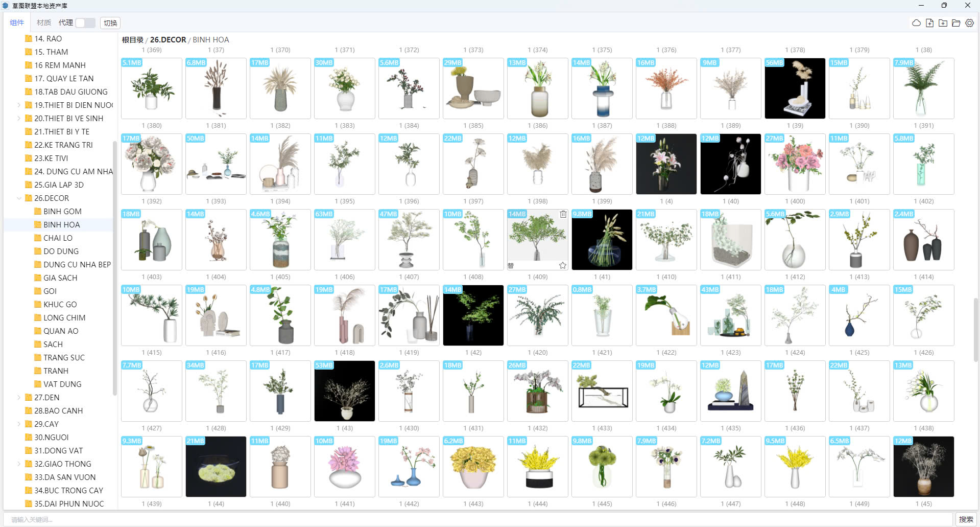
Task: Click the add new folder icon
Action: [x=943, y=23]
